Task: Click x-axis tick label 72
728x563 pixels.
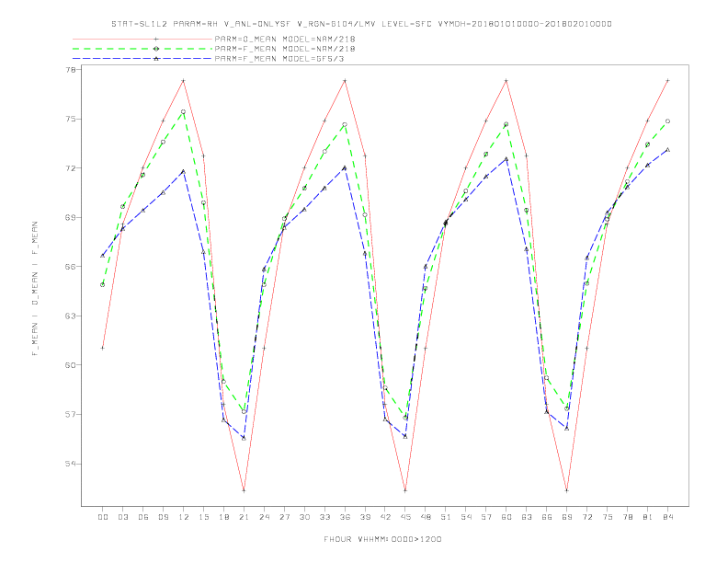Action: click(x=586, y=517)
